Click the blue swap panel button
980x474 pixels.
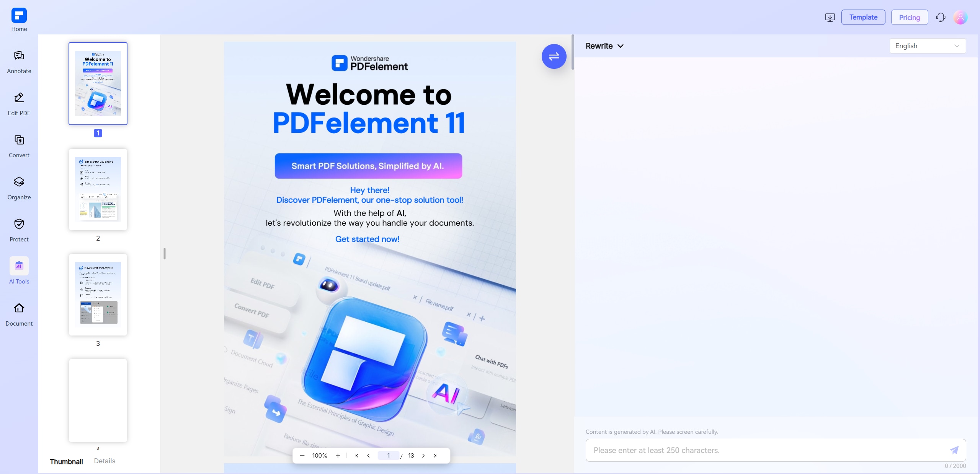point(554,56)
